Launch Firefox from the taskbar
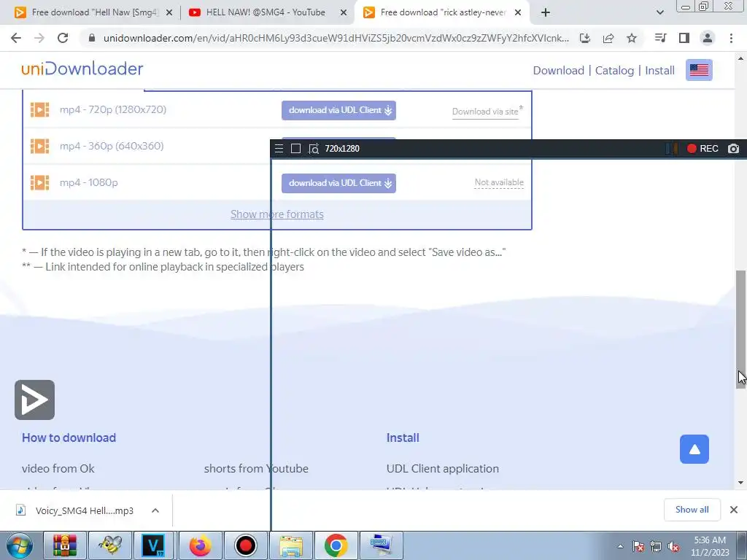 201,545
